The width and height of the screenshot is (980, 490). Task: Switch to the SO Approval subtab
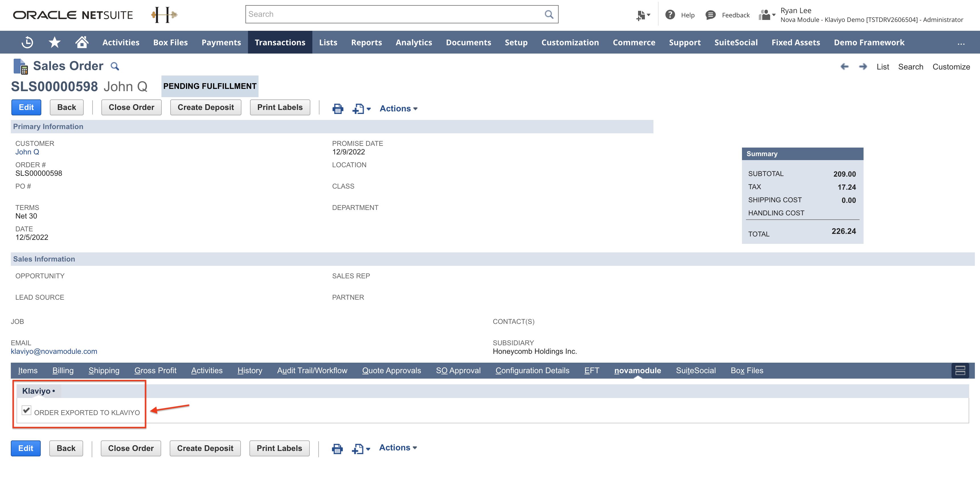point(458,370)
